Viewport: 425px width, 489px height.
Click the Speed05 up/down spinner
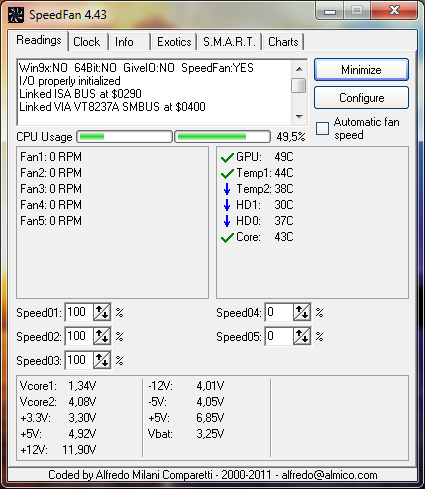[x=302, y=336]
